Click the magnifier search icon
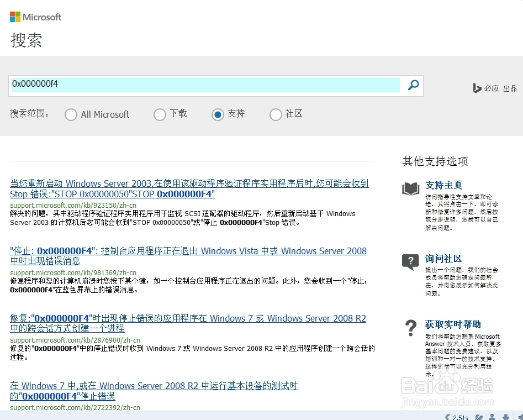The width and height of the screenshot is (523, 420). [413, 86]
